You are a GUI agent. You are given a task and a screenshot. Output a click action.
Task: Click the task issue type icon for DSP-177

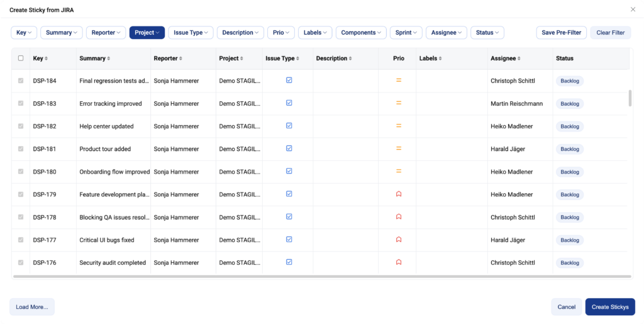pos(289,240)
